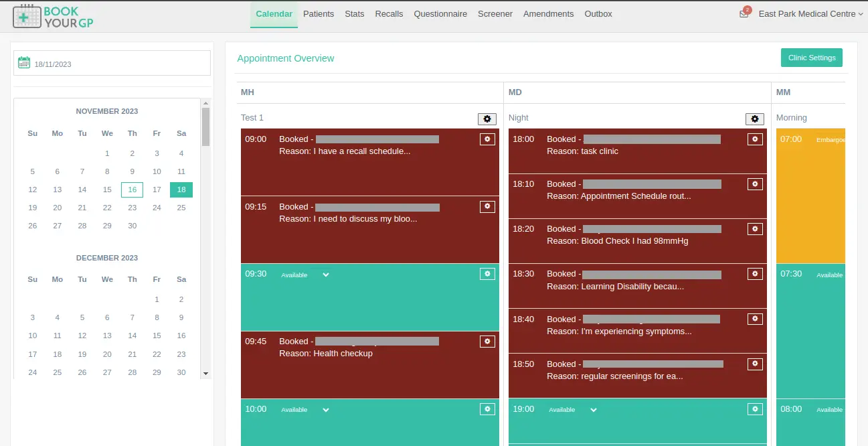This screenshot has width=868, height=446.
Task: Select December 15 in the calendar
Action: (x=157, y=336)
